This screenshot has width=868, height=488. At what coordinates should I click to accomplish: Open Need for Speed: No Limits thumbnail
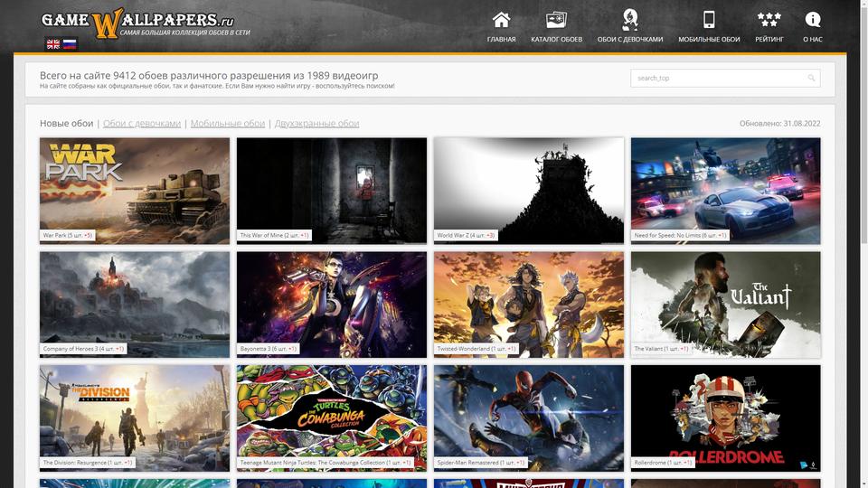[726, 191]
